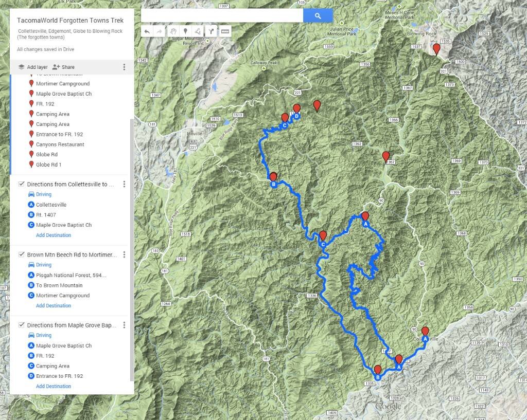Click the Add layer button
This screenshot has height=420, width=527.
pos(33,67)
